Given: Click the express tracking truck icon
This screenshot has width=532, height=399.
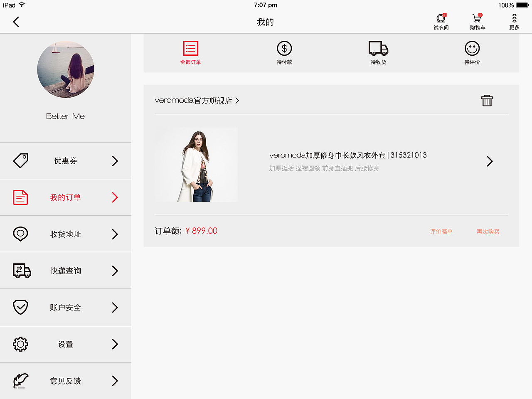Looking at the screenshot, I should pyautogui.click(x=22, y=271).
